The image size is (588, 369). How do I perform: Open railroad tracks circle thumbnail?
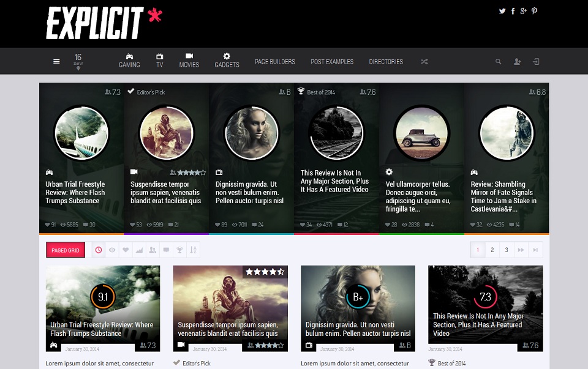(x=336, y=133)
